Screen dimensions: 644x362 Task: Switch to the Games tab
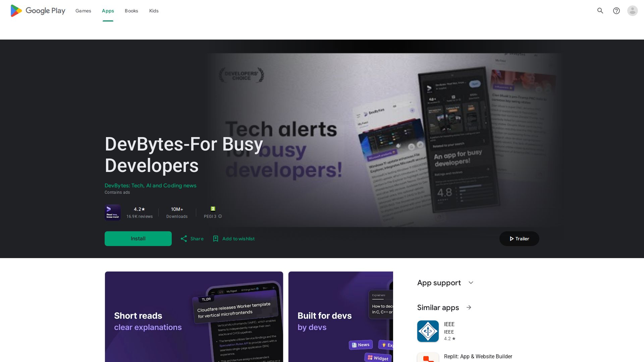coord(83,11)
